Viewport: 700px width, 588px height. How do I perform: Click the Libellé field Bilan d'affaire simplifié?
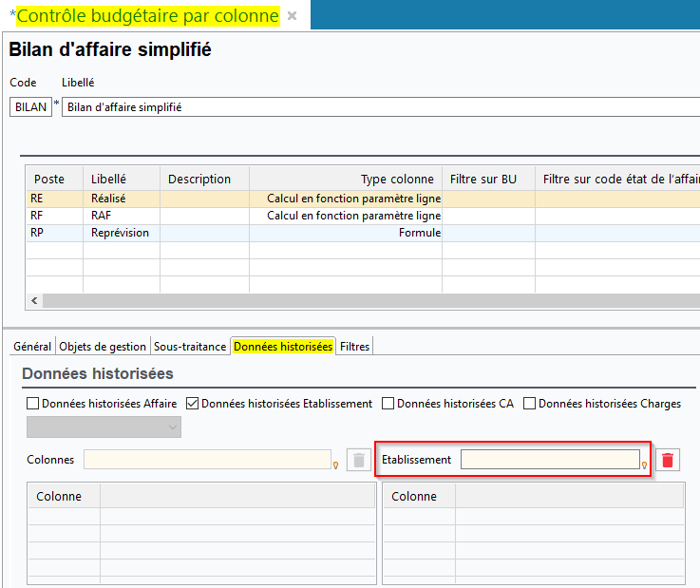(381, 107)
